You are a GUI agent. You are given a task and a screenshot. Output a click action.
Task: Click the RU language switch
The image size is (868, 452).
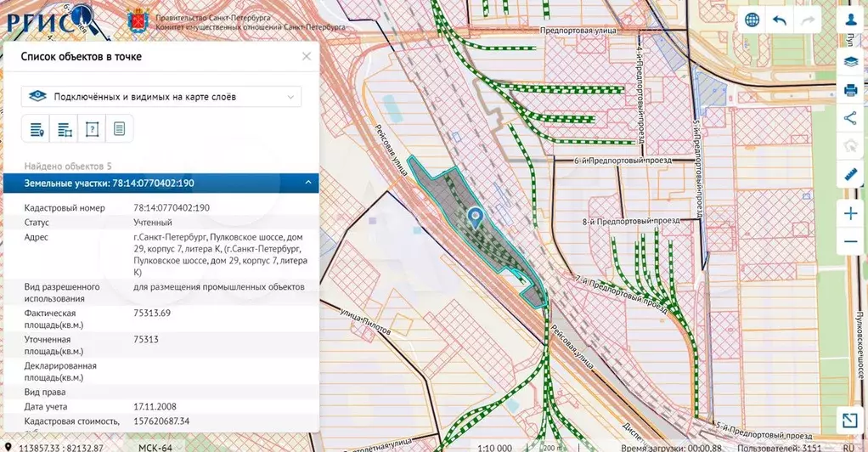click(848, 448)
